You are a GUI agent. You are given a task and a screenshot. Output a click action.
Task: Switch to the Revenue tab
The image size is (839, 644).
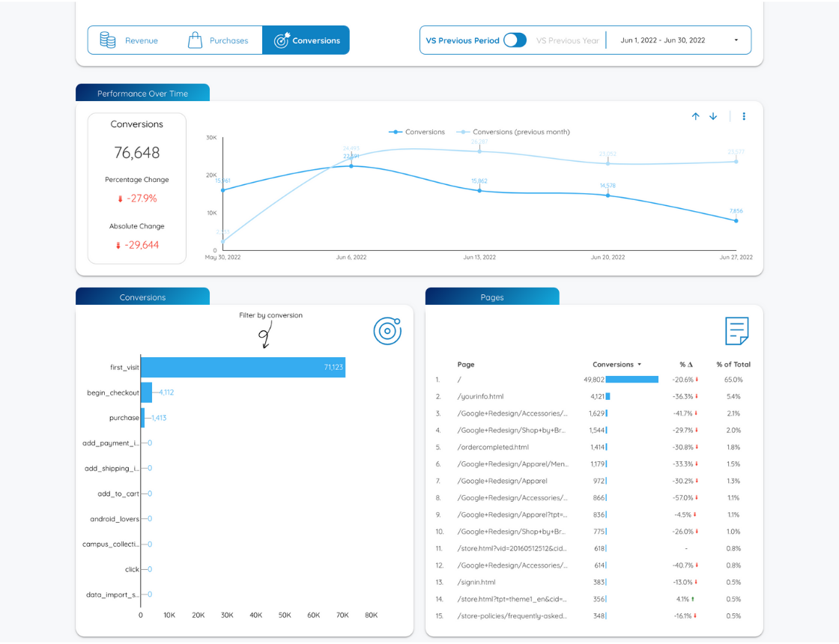(131, 40)
